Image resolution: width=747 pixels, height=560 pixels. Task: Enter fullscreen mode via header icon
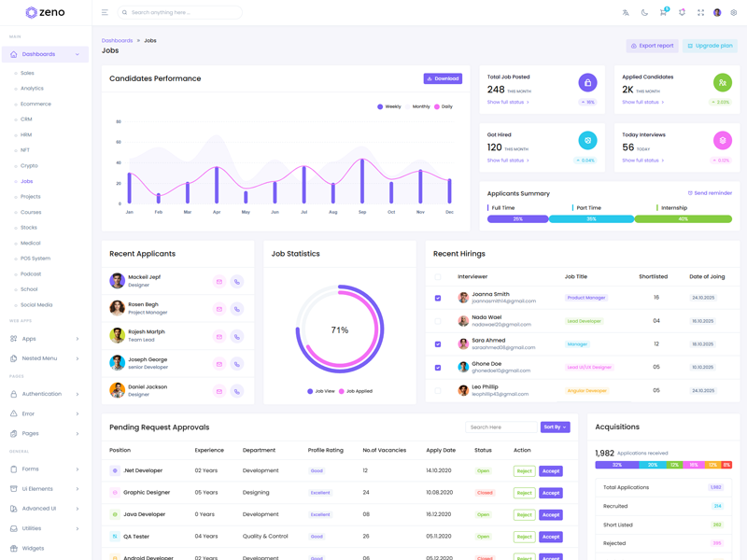pos(700,13)
